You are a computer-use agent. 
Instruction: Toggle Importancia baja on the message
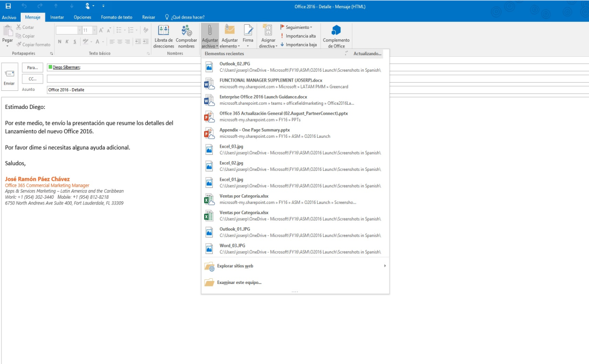pyautogui.click(x=298, y=45)
